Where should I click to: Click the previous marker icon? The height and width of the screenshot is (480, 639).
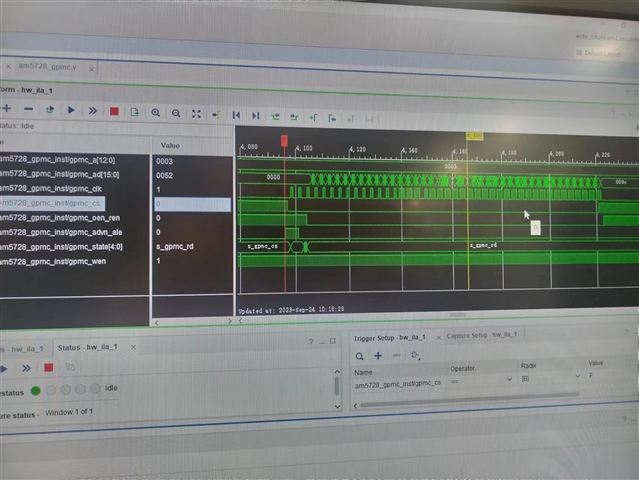coord(332,118)
